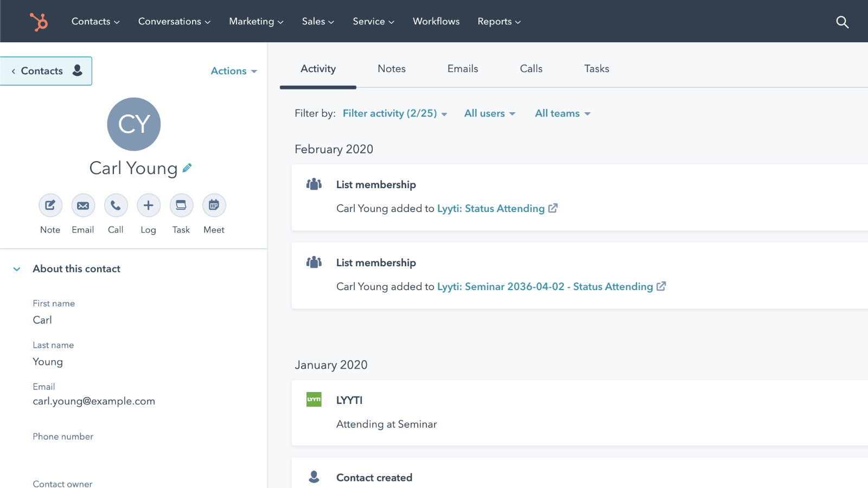Click the LYYTI integration icon
This screenshot has width=868, height=488.
pyautogui.click(x=314, y=400)
